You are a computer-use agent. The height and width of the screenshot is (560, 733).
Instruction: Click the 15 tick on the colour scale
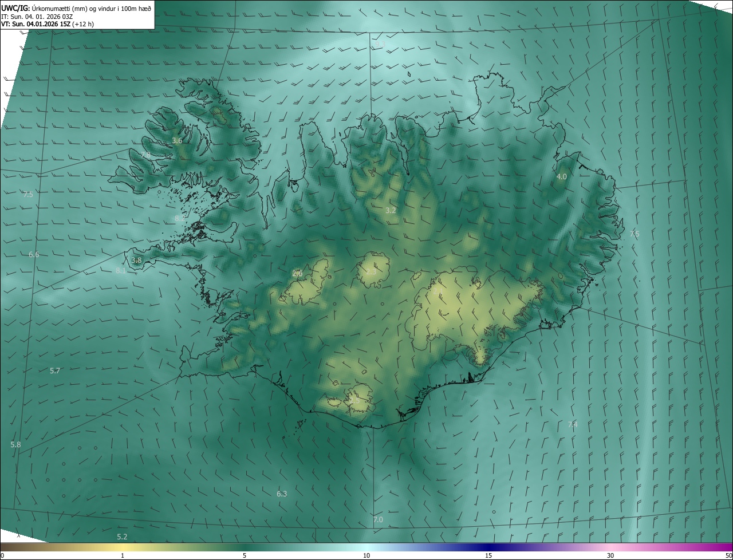488,555
